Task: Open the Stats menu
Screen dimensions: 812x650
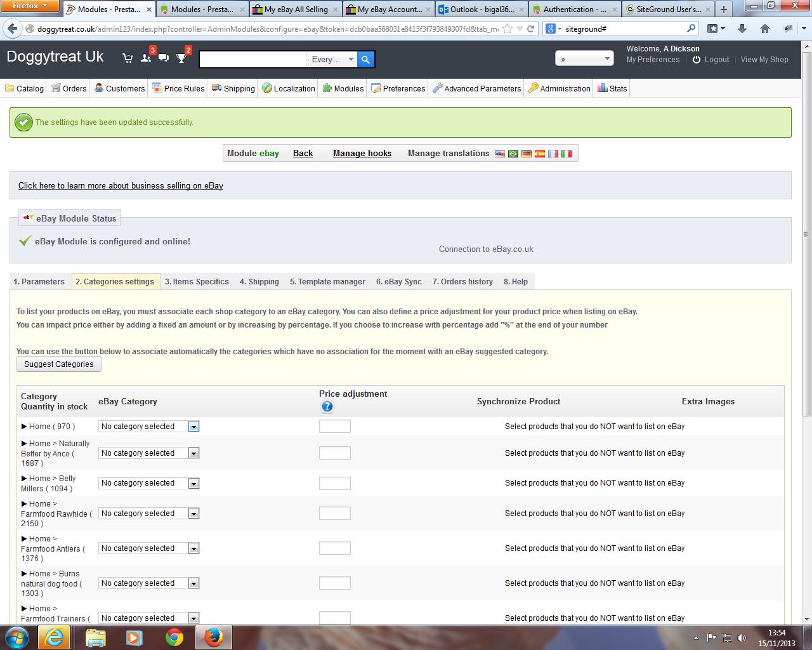Action: pos(613,89)
